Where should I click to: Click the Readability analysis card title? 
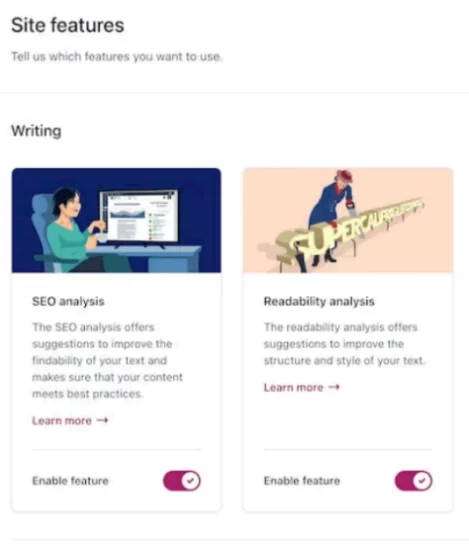click(319, 301)
